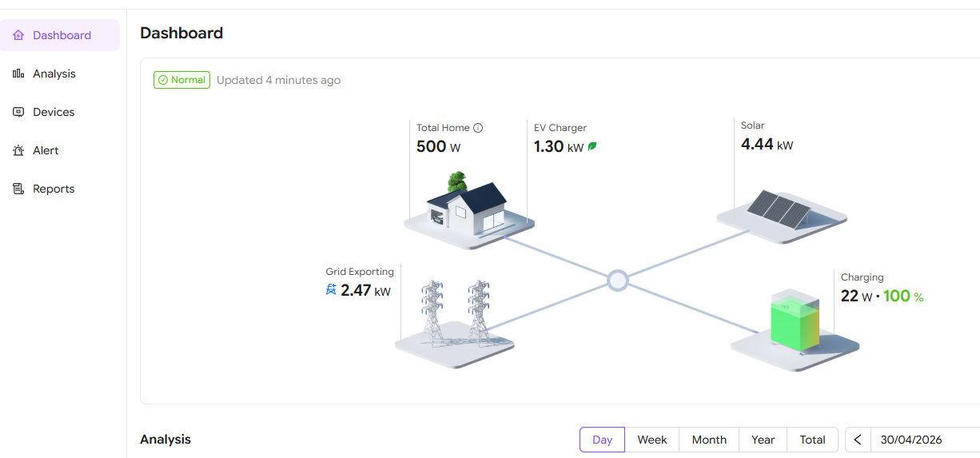Select the Day period option
Viewport: 980px width, 458px height.
[603, 440]
